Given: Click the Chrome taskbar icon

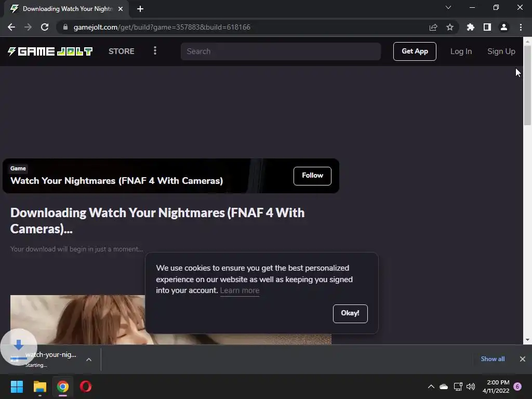Looking at the screenshot, I should (x=63, y=387).
